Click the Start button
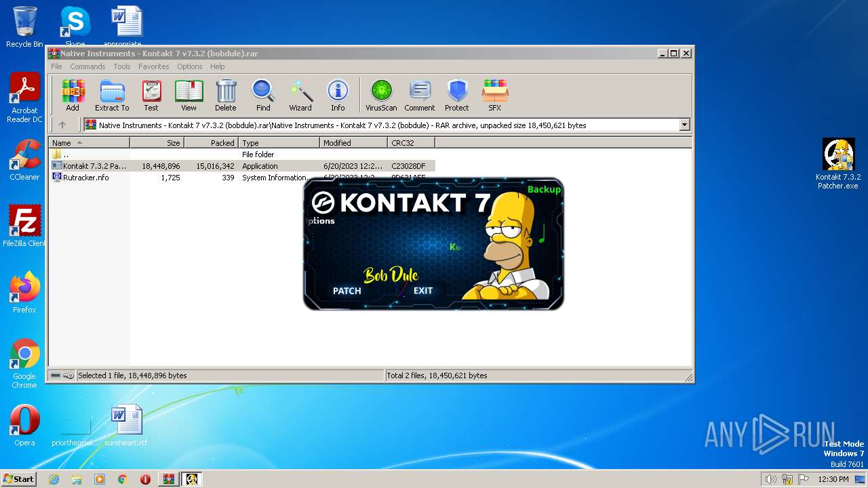 [19, 479]
